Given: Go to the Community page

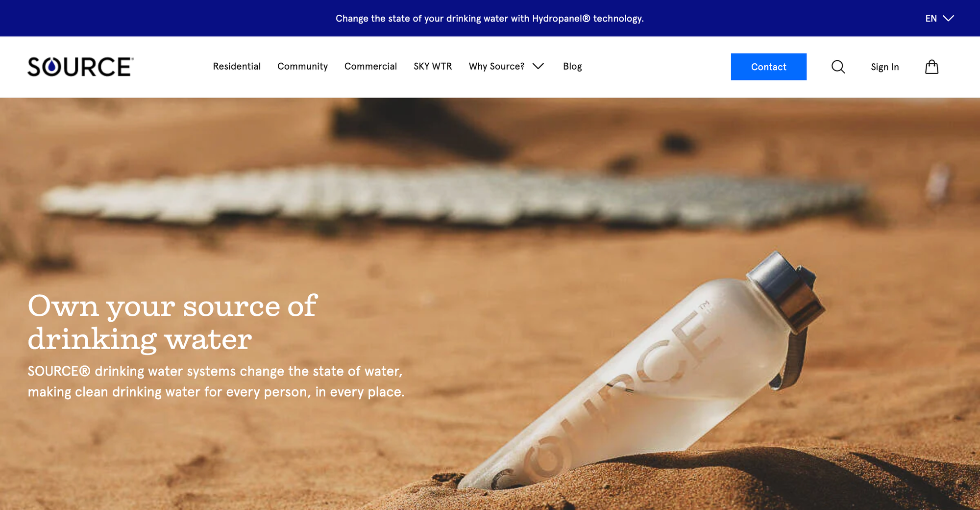Looking at the screenshot, I should click(x=302, y=66).
